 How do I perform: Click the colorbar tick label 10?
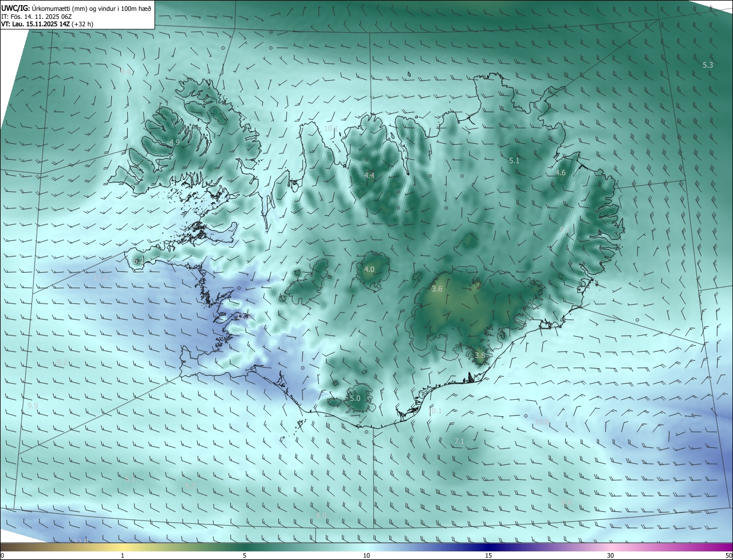click(x=366, y=555)
